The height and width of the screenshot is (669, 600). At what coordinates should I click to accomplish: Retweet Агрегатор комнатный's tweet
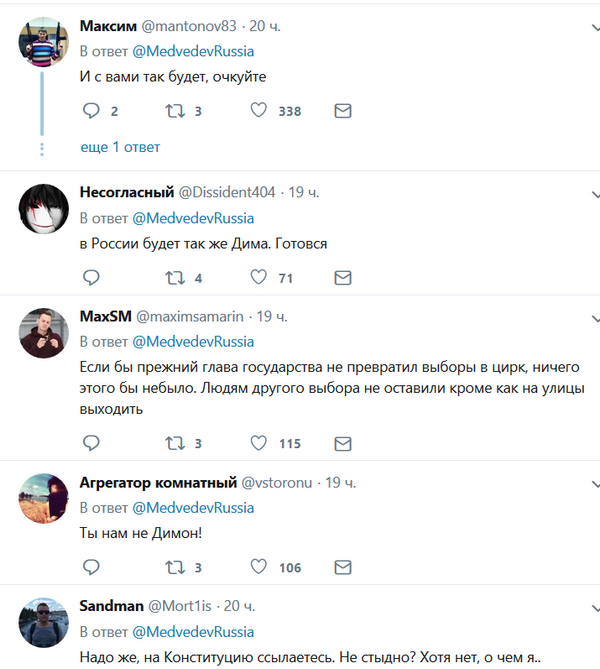click(174, 567)
